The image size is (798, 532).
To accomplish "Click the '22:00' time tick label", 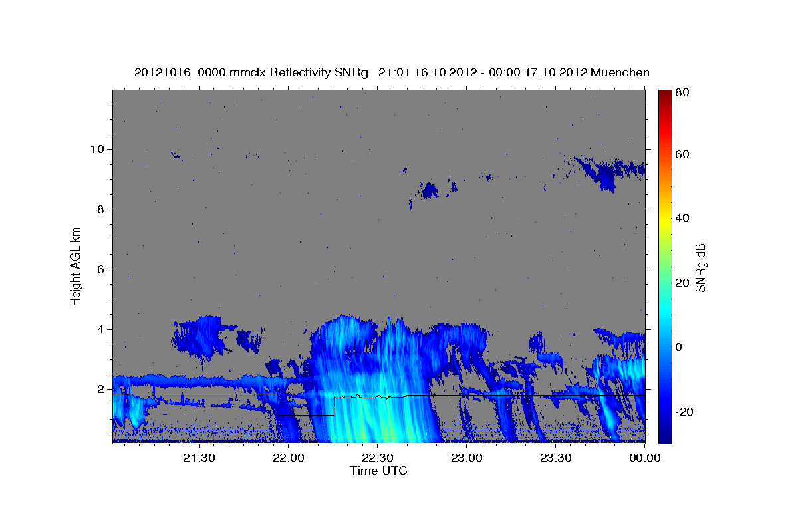I will [289, 458].
